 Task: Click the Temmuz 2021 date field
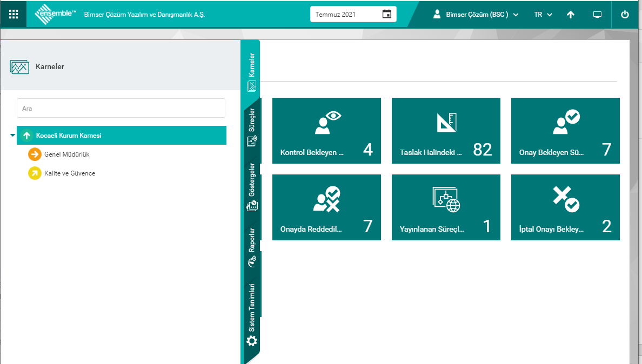coord(353,15)
